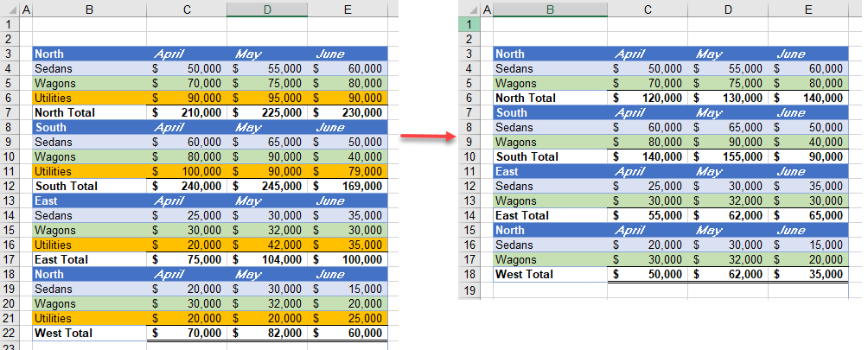
Task: Click select-all corner of right worksheet
Action: click(x=469, y=10)
